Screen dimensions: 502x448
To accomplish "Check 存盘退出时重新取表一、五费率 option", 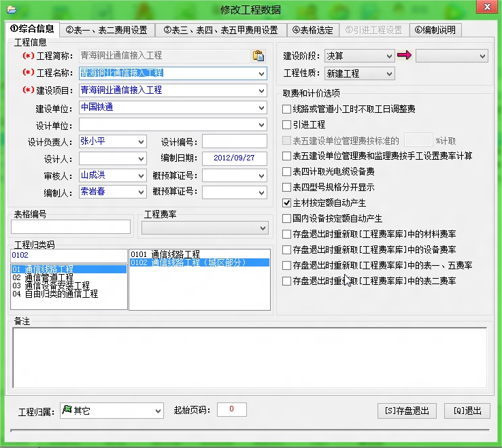I will click(286, 265).
